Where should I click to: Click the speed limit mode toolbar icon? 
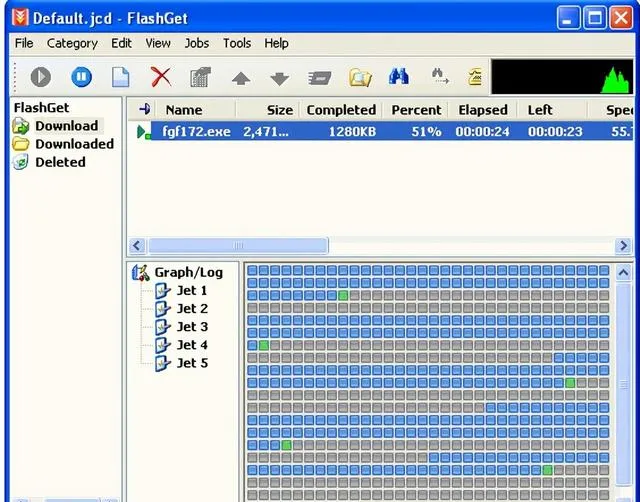point(320,78)
